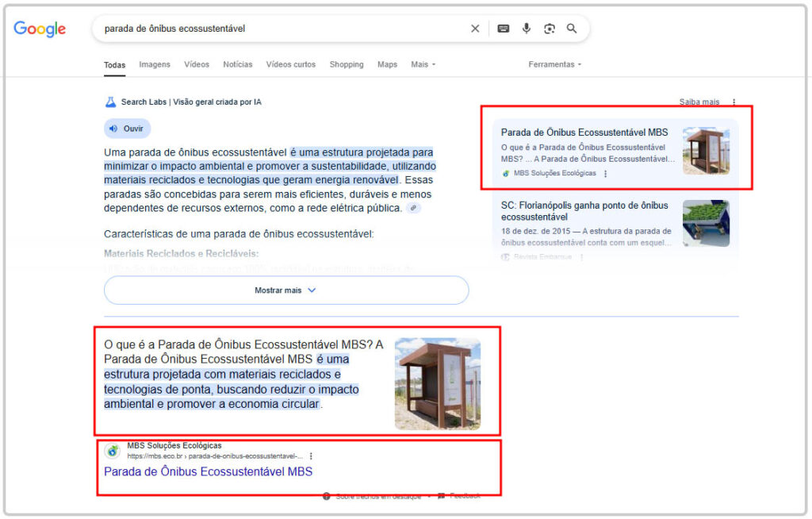Switch to the Notícias tab
The width and height of the screenshot is (812, 519).
238,64
